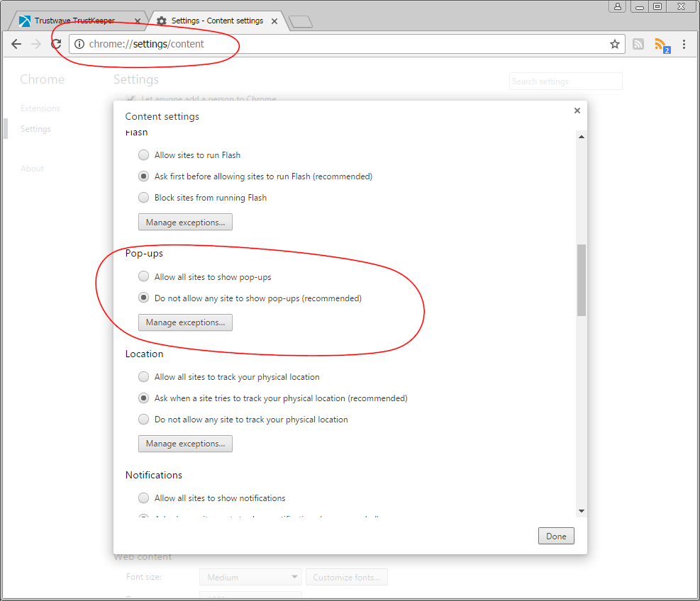
Task: Open About in the Chrome sidebar
Action: 32,169
